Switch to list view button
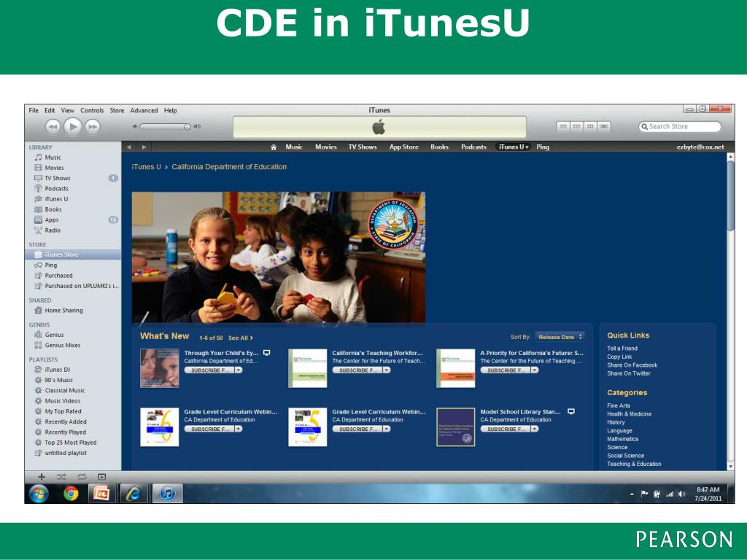Image resolution: width=747 pixels, height=560 pixels. click(x=563, y=127)
